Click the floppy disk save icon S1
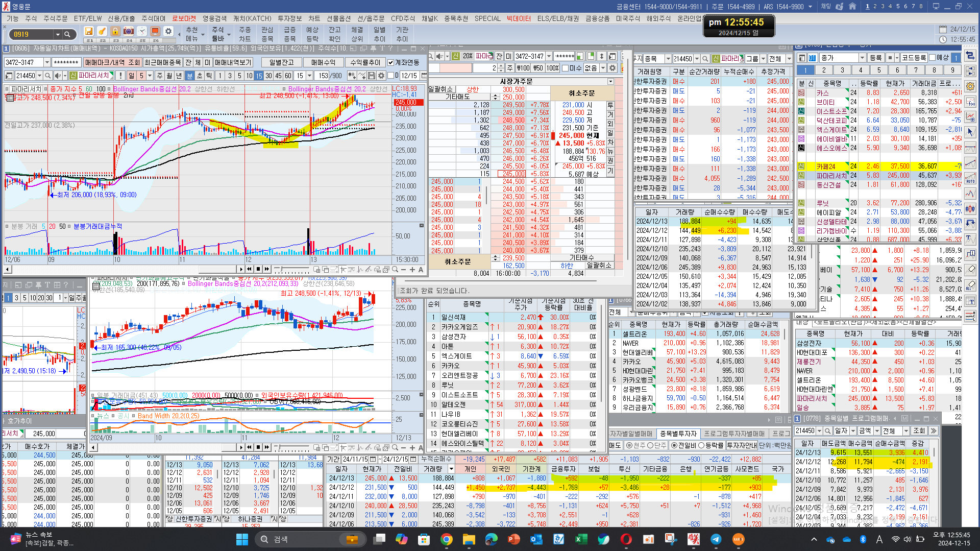Screen dimensions: 980x551 [89, 32]
